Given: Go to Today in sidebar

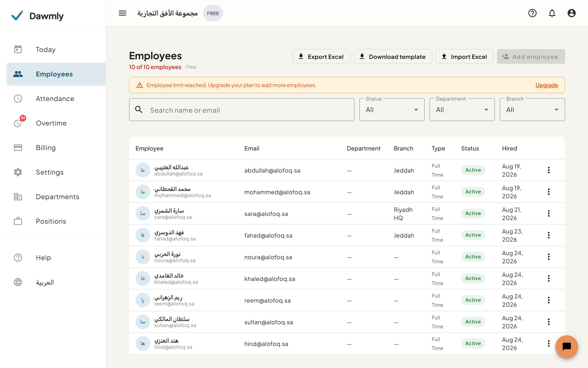Looking at the screenshot, I should [56, 49].
